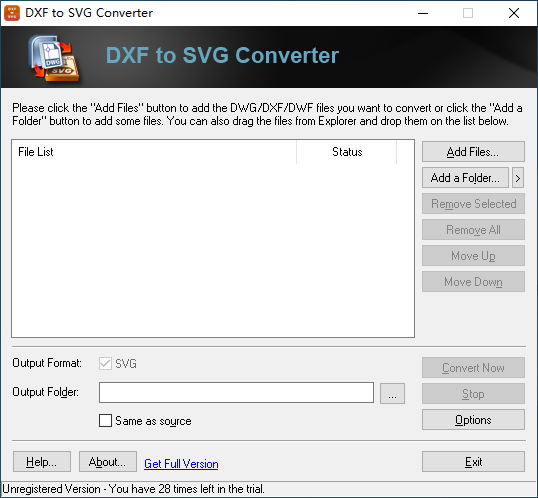Image resolution: width=538 pixels, height=498 pixels.
Task: Click the Add a Folder button
Action: coord(465,178)
